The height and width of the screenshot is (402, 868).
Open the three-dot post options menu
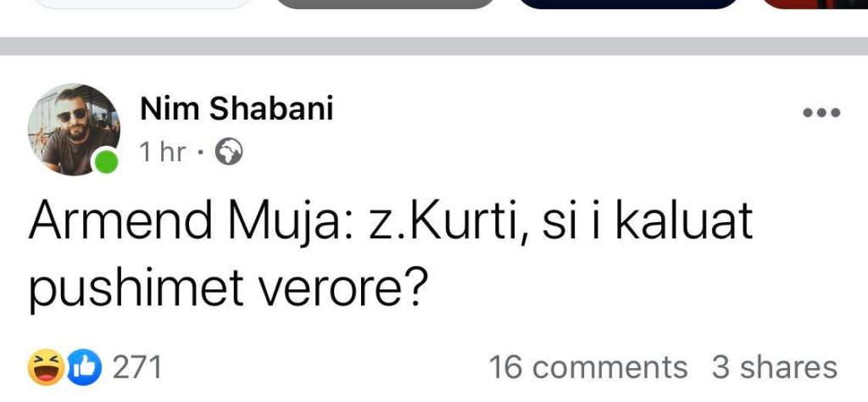(x=821, y=113)
